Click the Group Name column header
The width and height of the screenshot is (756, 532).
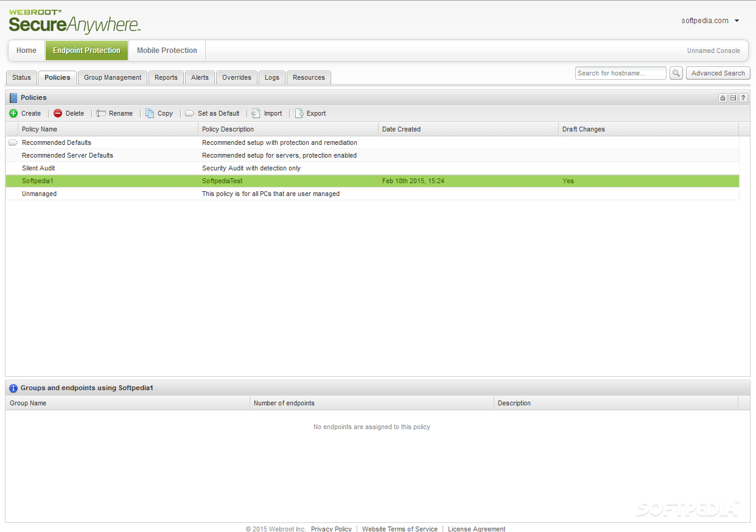[x=128, y=403]
